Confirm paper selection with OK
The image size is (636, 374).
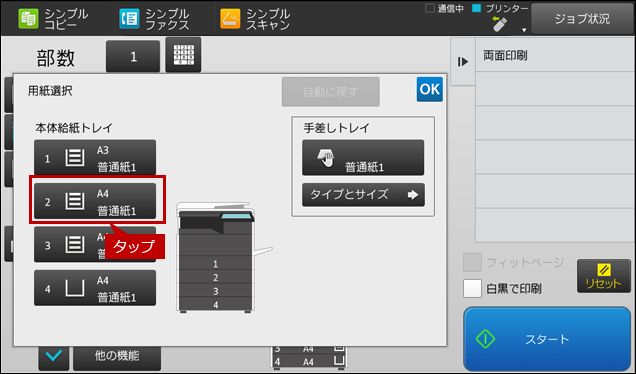pyautogui.click(x=430, y=89)
